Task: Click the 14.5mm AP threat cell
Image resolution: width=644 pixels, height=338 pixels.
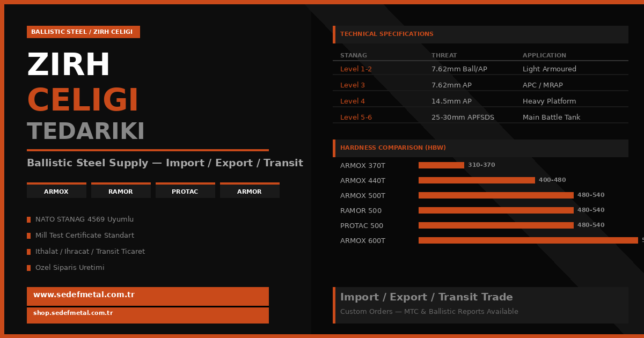Action: pyautogui.click(x=451, y=101)
